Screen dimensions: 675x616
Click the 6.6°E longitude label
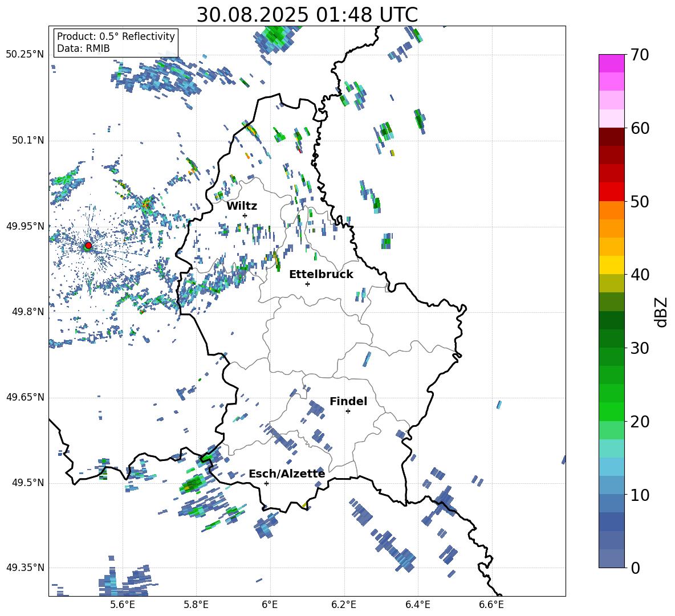(x=491, y=605)
